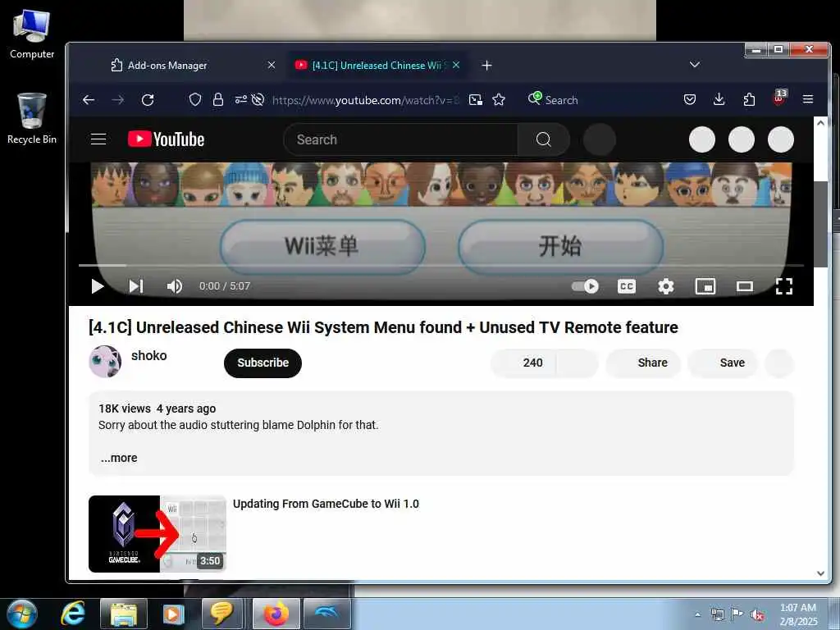The width and height of the screenshot is (840, 630).
Task: Open the permissions icon in address bar
Action: tap(240, 99)
